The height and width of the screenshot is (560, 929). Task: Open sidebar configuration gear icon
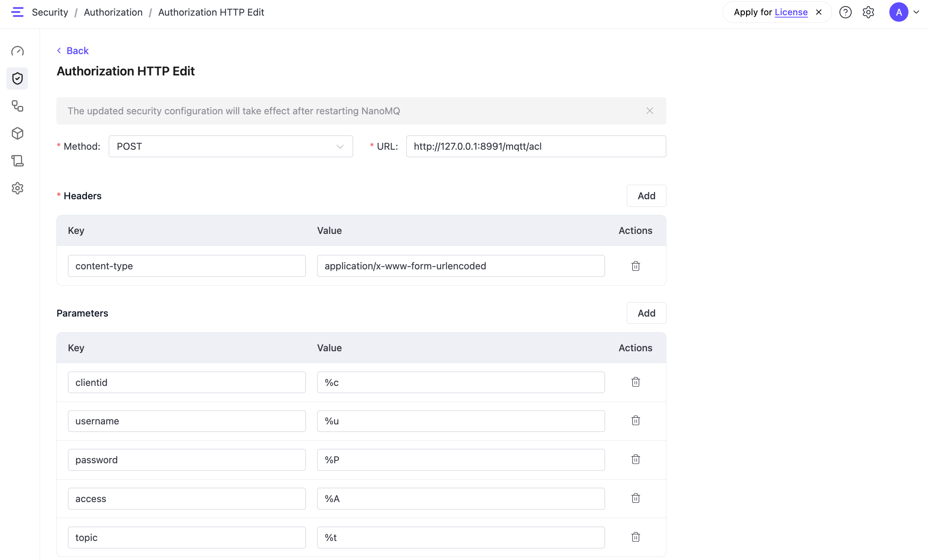18,188
